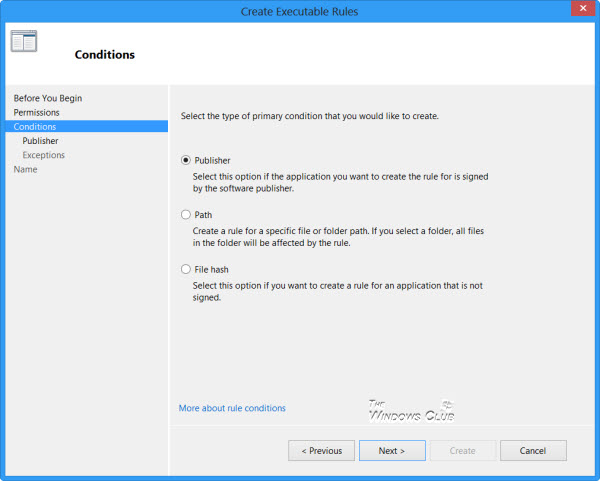Viewport: 600px width, 481px height.
Task: Open More about rule conditions link
Action: pyautogui.click(x=232, y=408)
